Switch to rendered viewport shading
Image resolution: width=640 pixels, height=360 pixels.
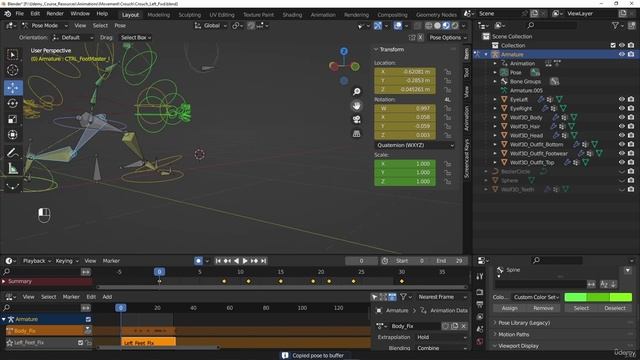tap(455, 26)
